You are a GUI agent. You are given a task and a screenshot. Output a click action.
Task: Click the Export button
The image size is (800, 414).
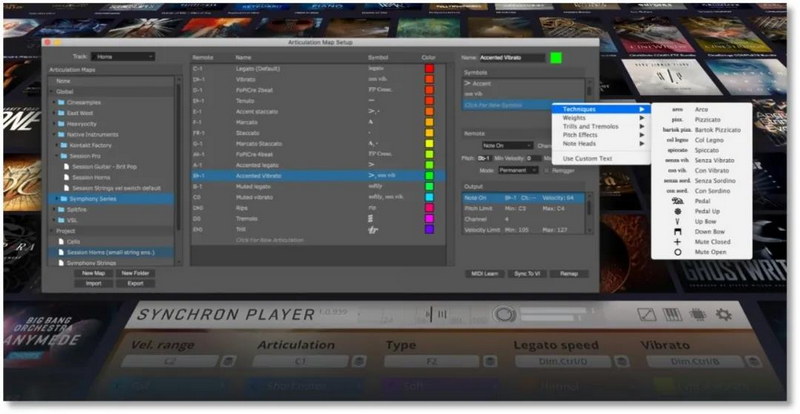[x=135, y=284]
